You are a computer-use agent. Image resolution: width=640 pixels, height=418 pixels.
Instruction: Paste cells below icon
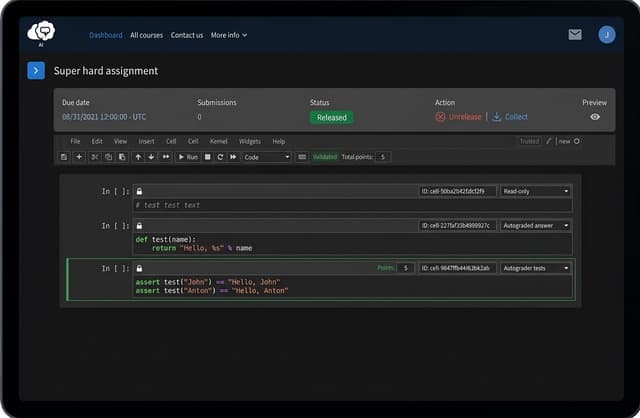pyautogui.click(x=122, y=157)
